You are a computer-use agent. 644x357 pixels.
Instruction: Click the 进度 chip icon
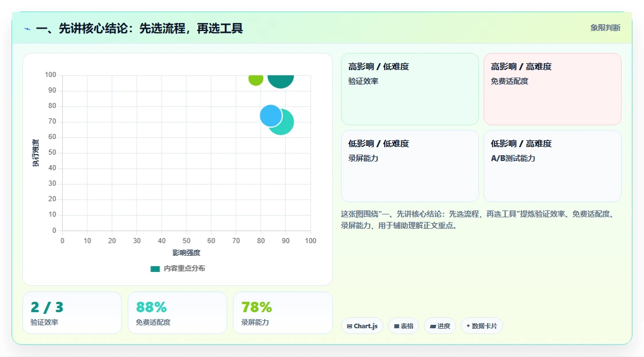pos(433,326)
